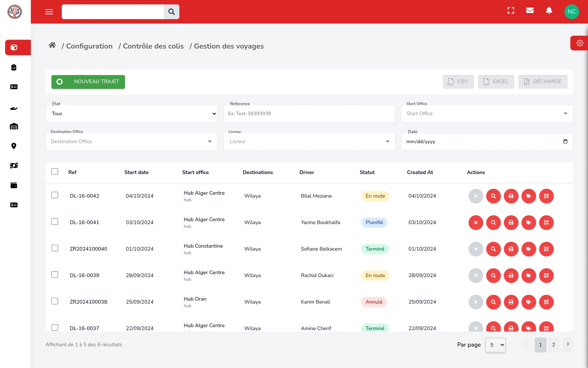
Task: Show QR code for DL-16-0039
Action: click(546, 276)
